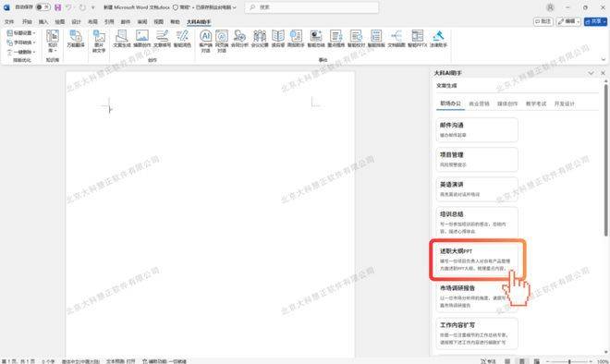
Task: Switch to the 教学考试 category tab
Action: tap(536, 103)
